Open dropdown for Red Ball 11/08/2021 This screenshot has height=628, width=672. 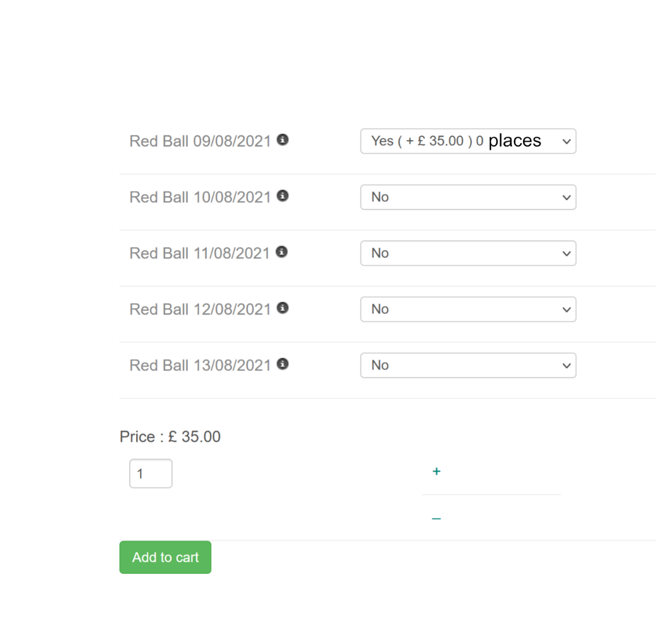(x=468, y=254)
